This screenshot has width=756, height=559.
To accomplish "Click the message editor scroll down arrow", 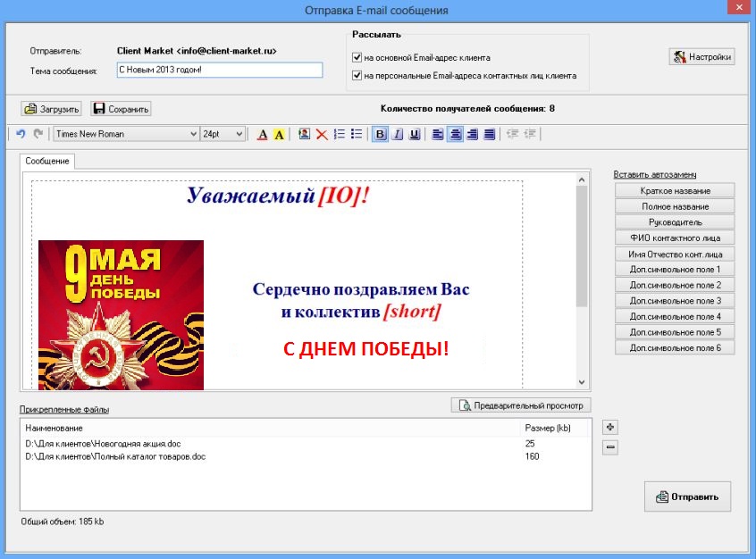I will tap(582, 382).
